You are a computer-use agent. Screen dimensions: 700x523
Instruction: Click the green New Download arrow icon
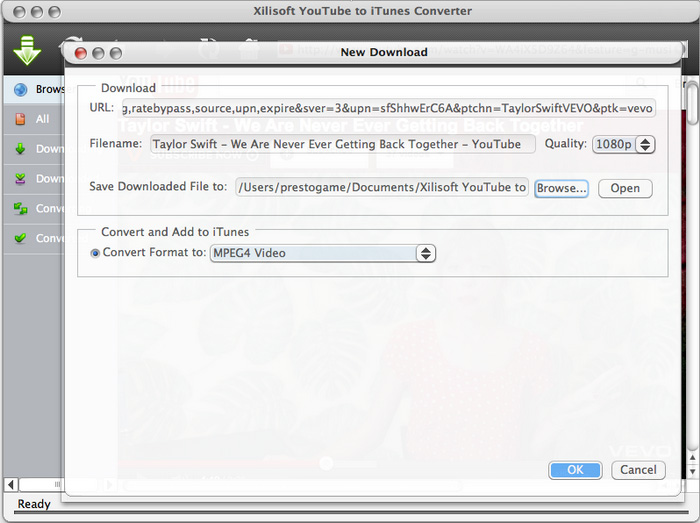27,49
